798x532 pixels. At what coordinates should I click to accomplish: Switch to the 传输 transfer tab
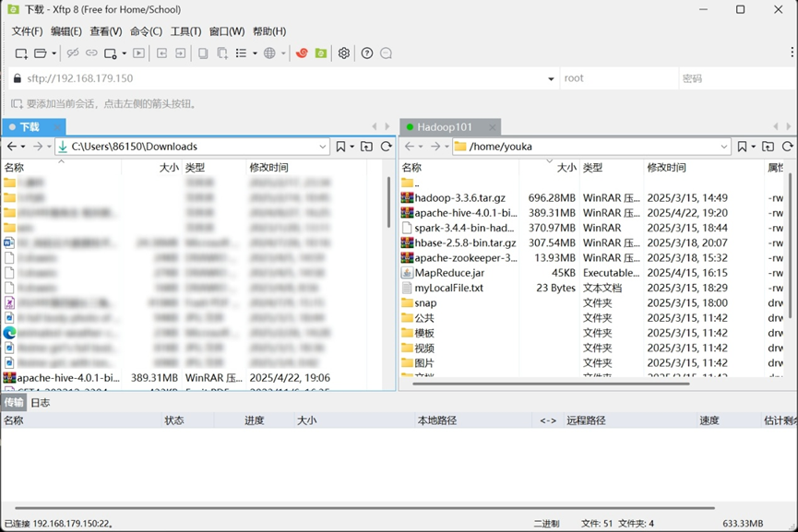[14, 403]
